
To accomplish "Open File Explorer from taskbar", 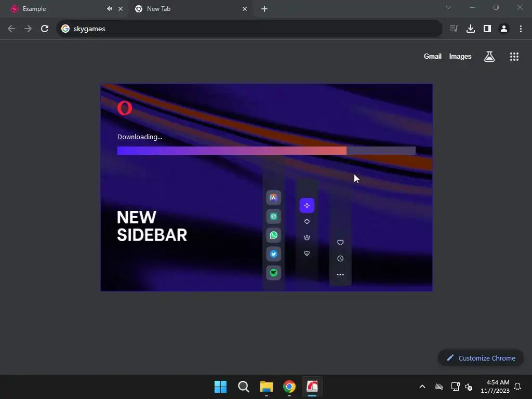I will click(x=267, y=387).
